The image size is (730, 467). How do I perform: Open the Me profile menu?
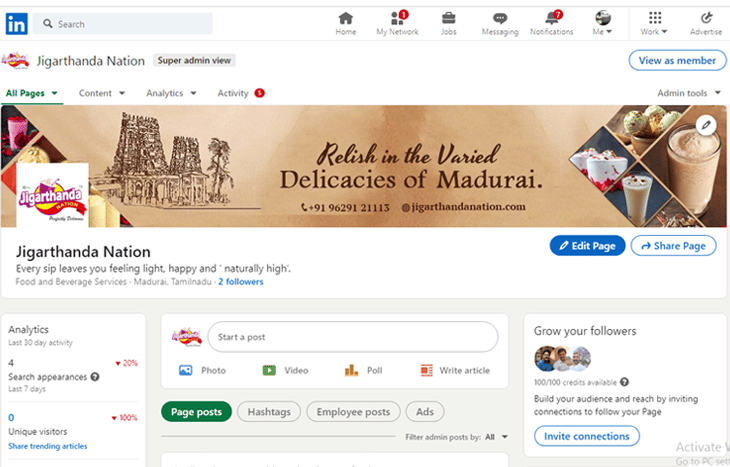click(x=603, y=24)
